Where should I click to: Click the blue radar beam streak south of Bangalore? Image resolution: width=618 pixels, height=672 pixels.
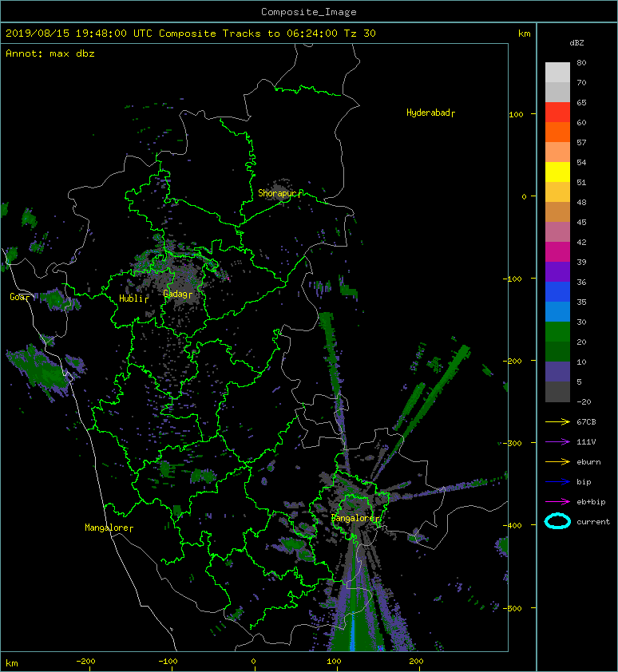point(354,632)
